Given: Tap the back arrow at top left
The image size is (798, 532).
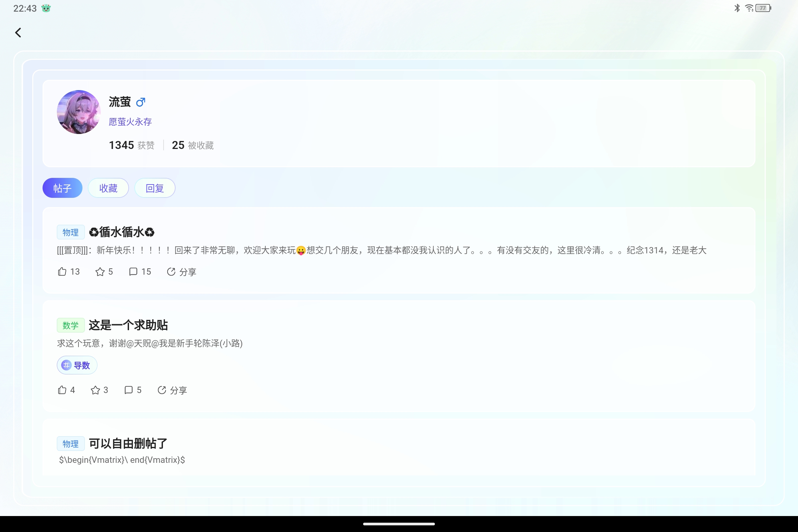Looking at the screenshot, I should click(18, 33).
